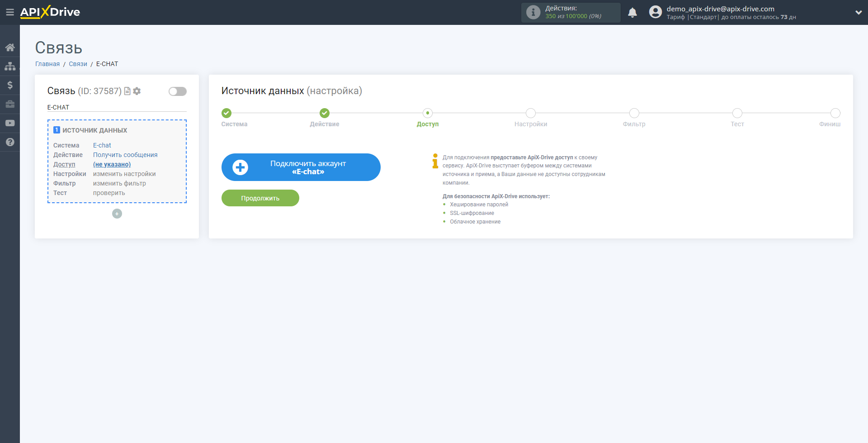Image resolution: width=868 pixels, height=443 pixels.
Task: Click изменить настройки text
Action: pyautogui.click(x=124, y=174)
